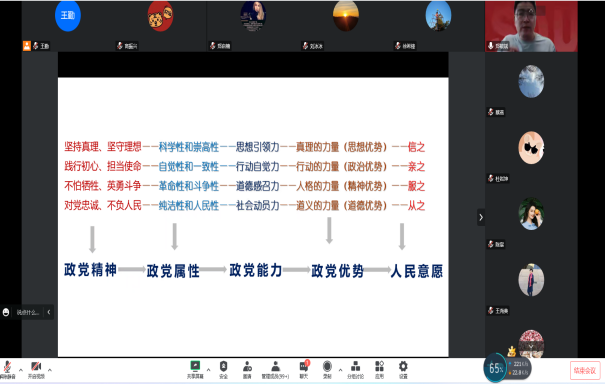605x384 pixels.
Task: Open the Share Screen tool
Action: click(x=195, y=369)
